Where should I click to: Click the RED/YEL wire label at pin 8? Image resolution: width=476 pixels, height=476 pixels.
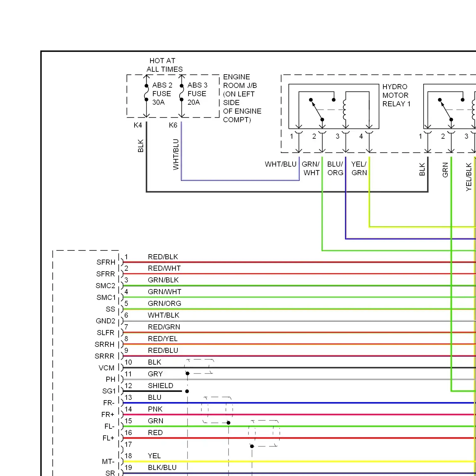pos(162,339)
